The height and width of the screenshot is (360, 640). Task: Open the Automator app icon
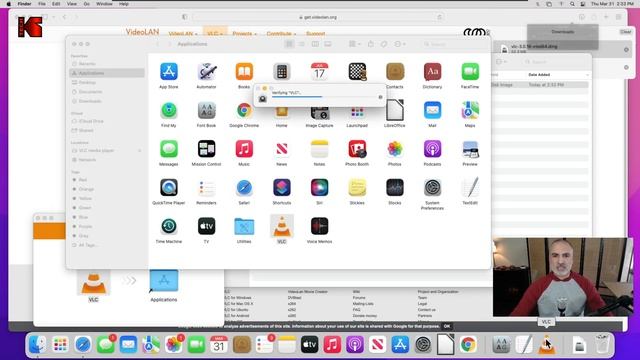(x=206, y=72)
